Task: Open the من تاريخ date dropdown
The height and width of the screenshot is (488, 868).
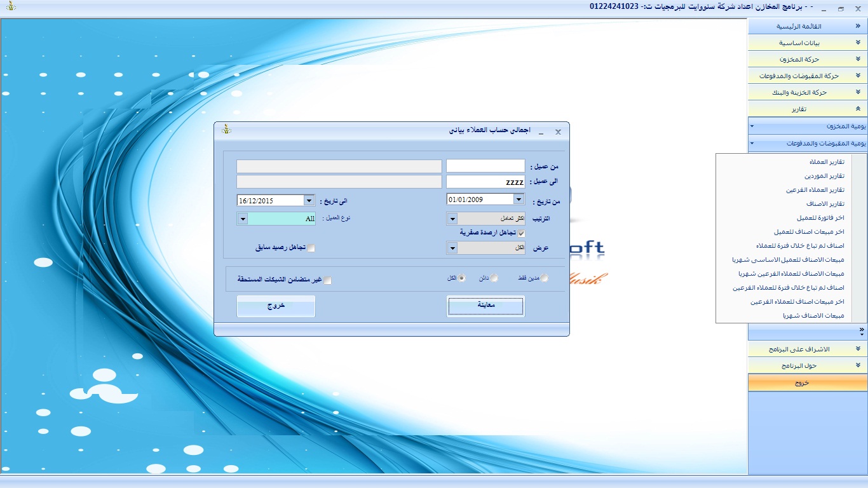Action: pyautogui.click(x=519, y=200)
